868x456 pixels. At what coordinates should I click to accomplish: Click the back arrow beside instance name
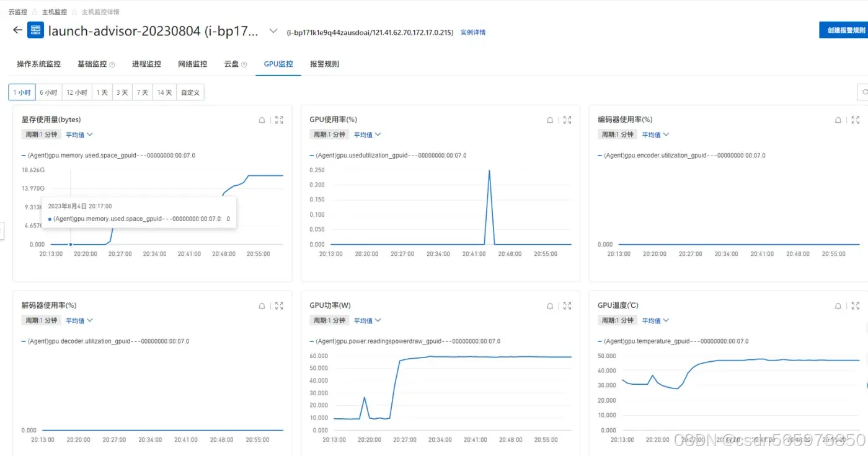(17, 30)
